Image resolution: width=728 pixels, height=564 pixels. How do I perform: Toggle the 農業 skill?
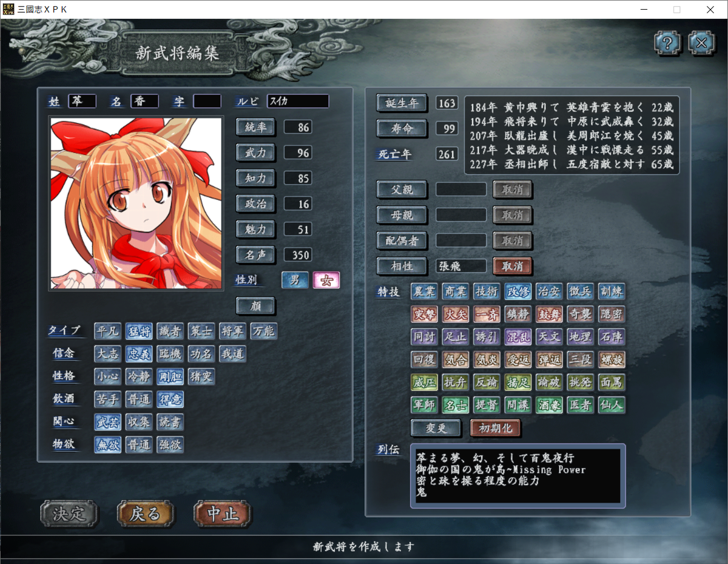pyautogui.click(x=423, y=291)
